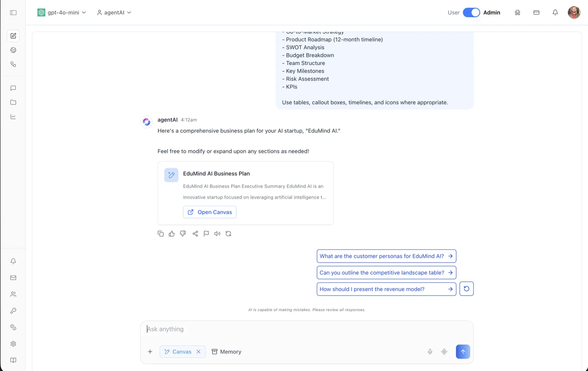Toggle the Memory option
The width and height of the screenshot is (588, 371).
[226, 352]
